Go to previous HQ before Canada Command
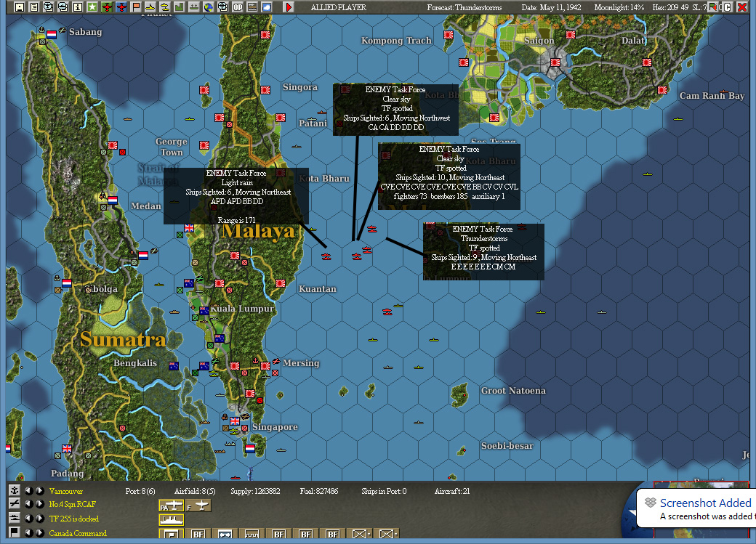The width and height of the screenshot is (756, 544). click(x=28, y=533)
